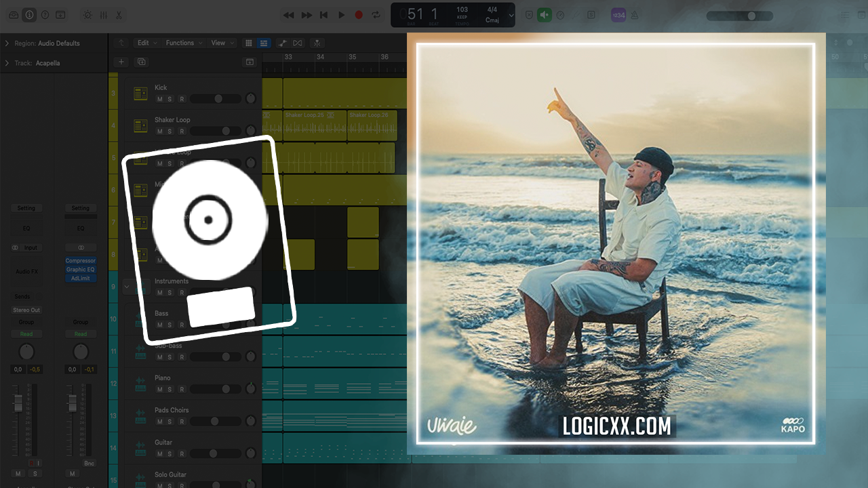Screen dimensions: 868x488
Task: Open the left strip Read automation menu
Action: click(x=26, y=334)
